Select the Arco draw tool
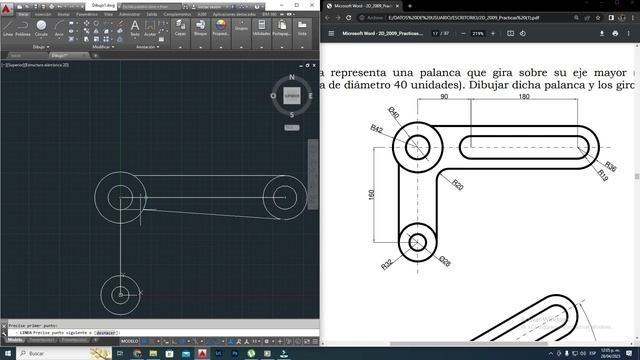Image resolution: width=640 pixels, height=360 pixels. point(59,29)
